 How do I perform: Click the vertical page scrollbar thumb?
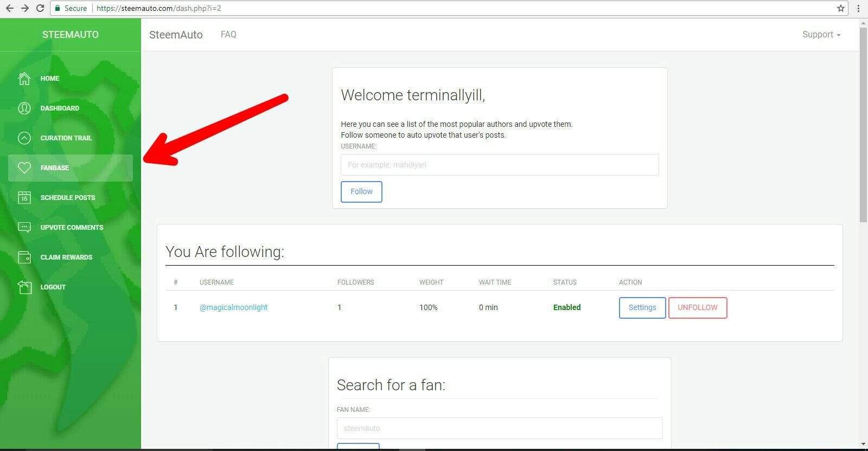coord(863,125)
